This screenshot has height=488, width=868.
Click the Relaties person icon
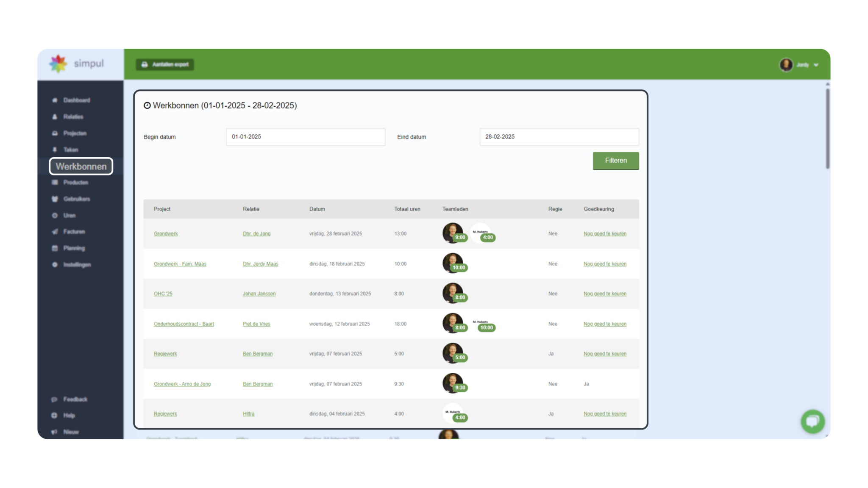(x=55, y=117)
